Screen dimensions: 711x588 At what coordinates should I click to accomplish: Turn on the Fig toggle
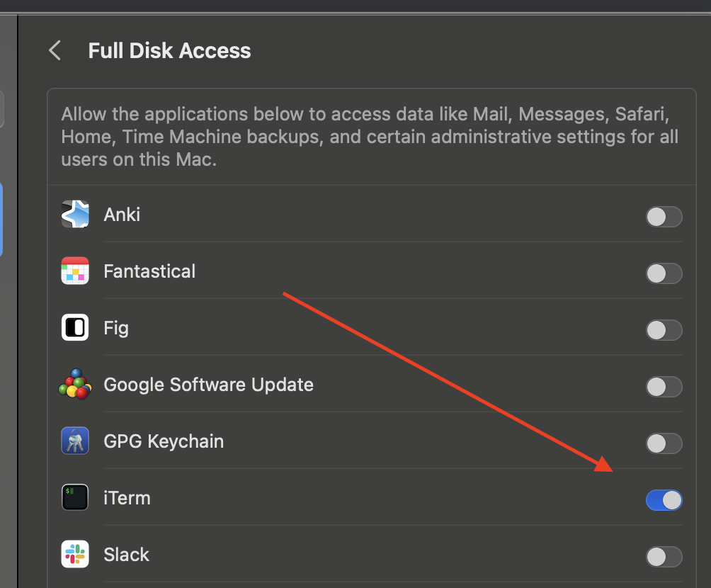click(664, 330)
